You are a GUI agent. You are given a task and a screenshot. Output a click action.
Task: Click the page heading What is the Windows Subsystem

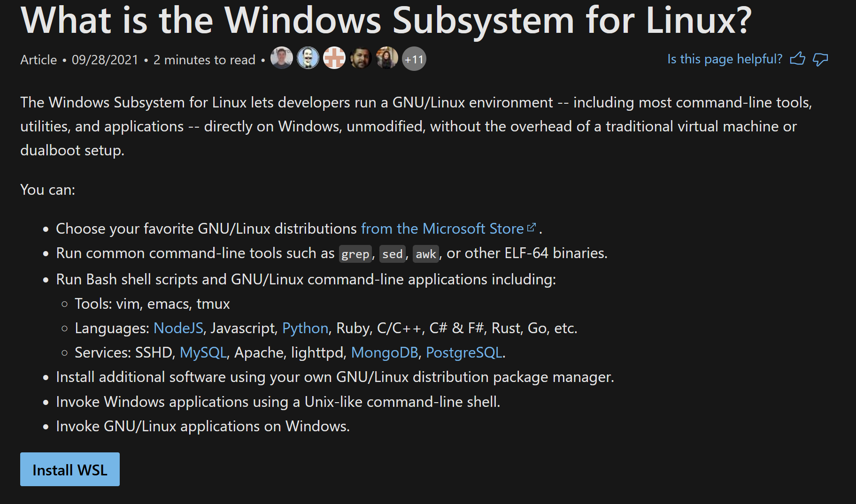386,20
